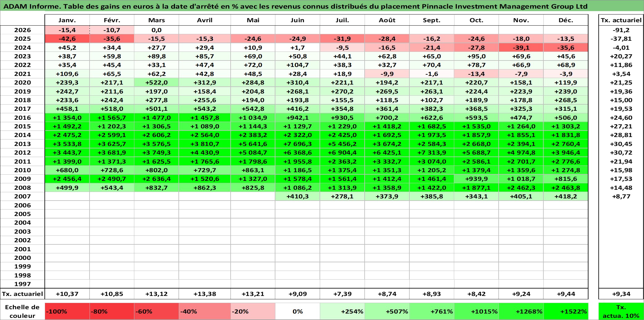Click the ADAM Informe title banner
This screenshot has width=644, height=320.
[322, 6]
